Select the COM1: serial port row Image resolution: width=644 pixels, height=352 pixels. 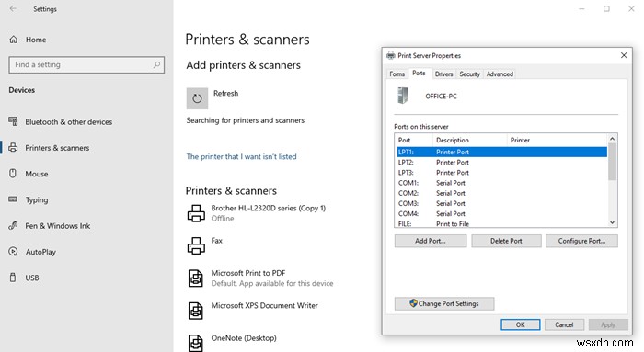tap(502, 183)
